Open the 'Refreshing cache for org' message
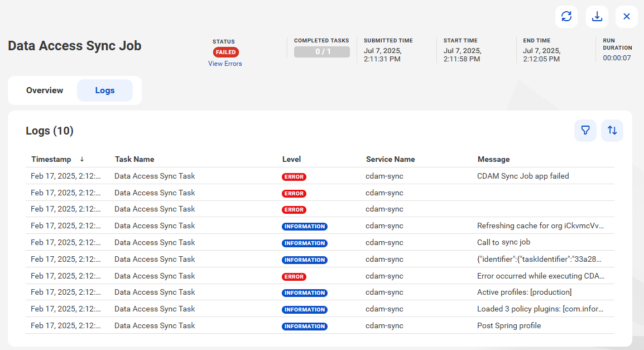644x350 pixels. click(540, 226)
